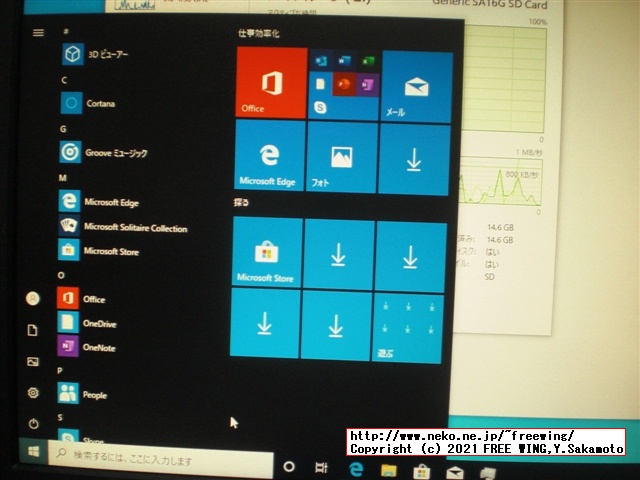Click the top-right download tile in 探る group
This screenshot has height=480, width=640.
coord(410,257)
